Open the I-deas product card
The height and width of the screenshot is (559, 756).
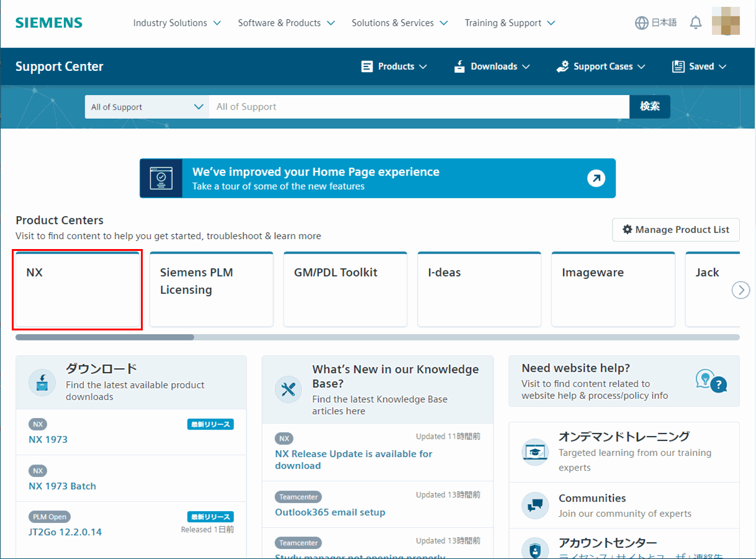[480, 289]
